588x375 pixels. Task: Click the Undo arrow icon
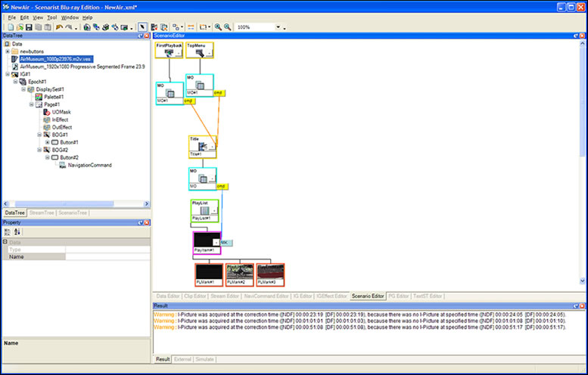click(x=60, y=26)
